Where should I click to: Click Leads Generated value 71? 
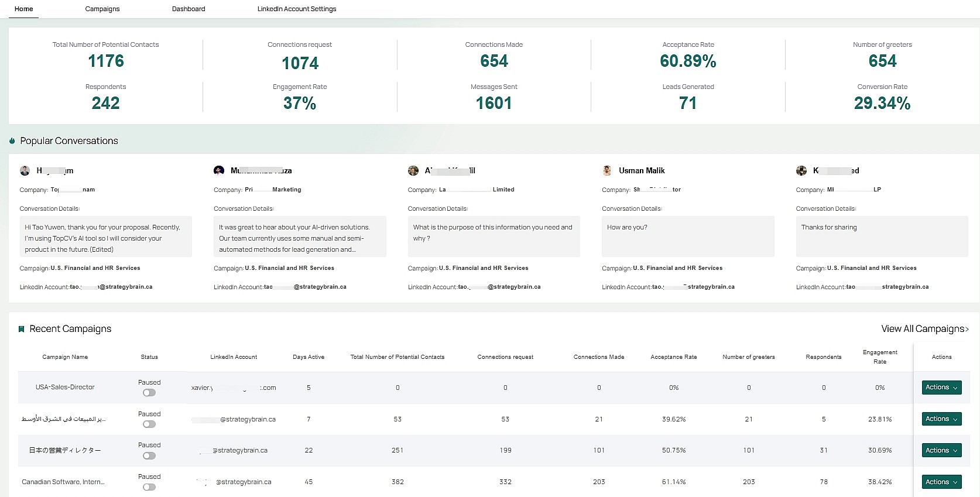pyautogui.click(x=688, y=103)
